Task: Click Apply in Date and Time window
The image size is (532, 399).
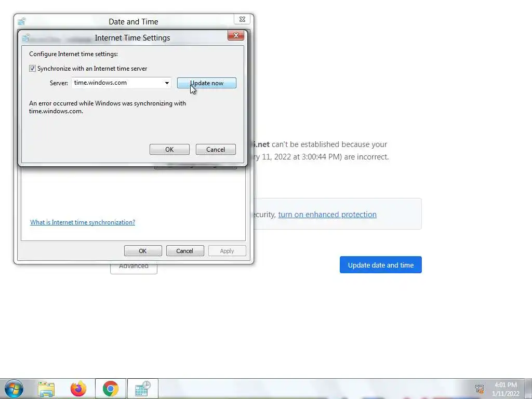Action: tap(227, 251)
